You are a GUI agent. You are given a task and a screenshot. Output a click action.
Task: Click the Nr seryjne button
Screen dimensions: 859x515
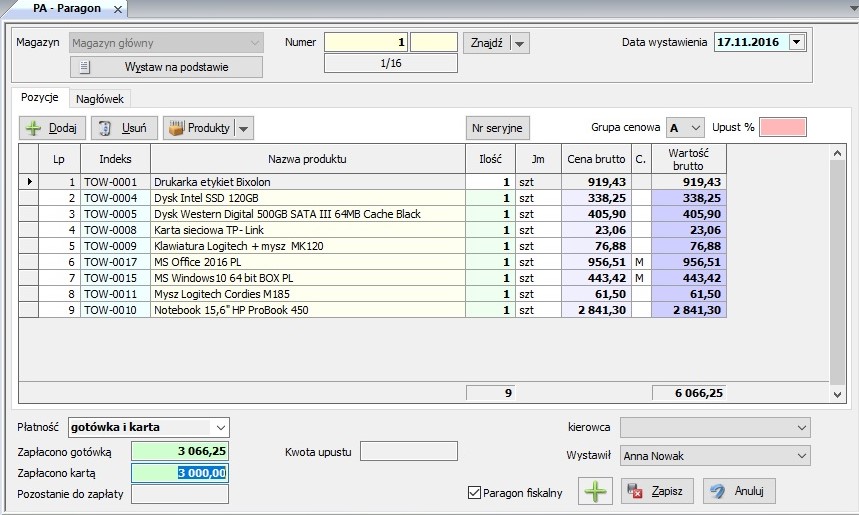tap(497, 128)
